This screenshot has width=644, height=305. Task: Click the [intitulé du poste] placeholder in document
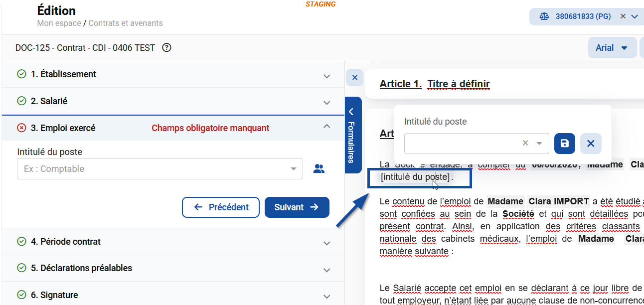pyautogui.click(x=415, y=177)
